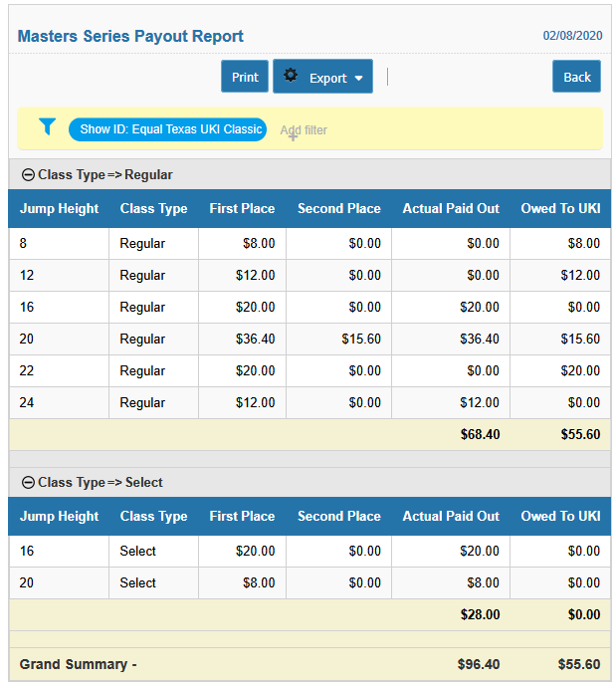This screenshot has height=688, width=616.
Task: Select the Regular jump height 22 cell
Action: 59,370
